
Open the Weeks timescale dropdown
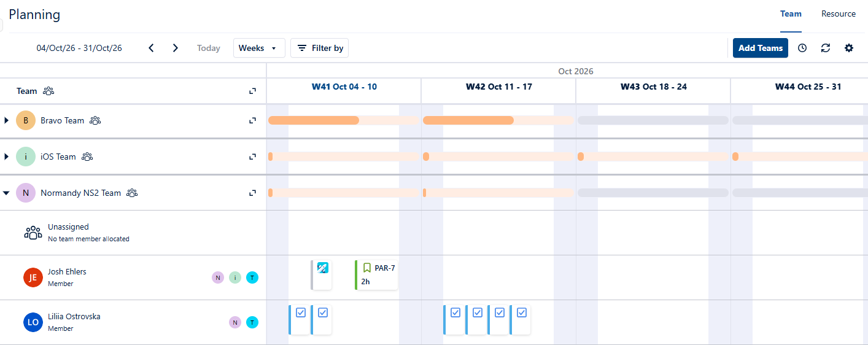pos(259,48)
